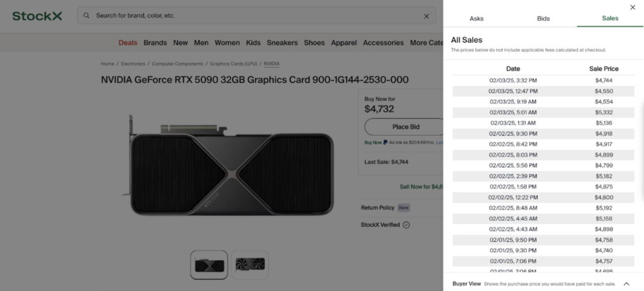
Task: Click the StockX Verified checkmark icon
Action: pos(406,224)
